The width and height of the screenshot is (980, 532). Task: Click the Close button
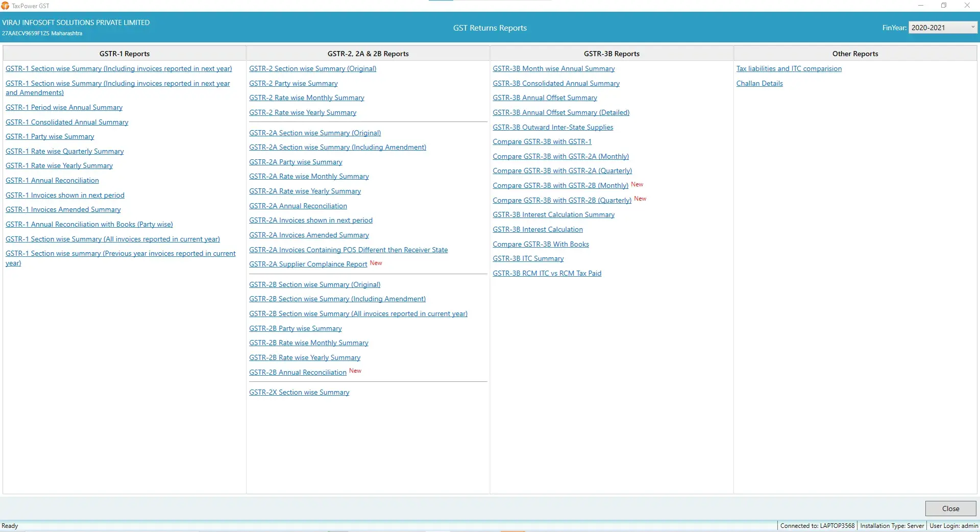pos(950,509)
